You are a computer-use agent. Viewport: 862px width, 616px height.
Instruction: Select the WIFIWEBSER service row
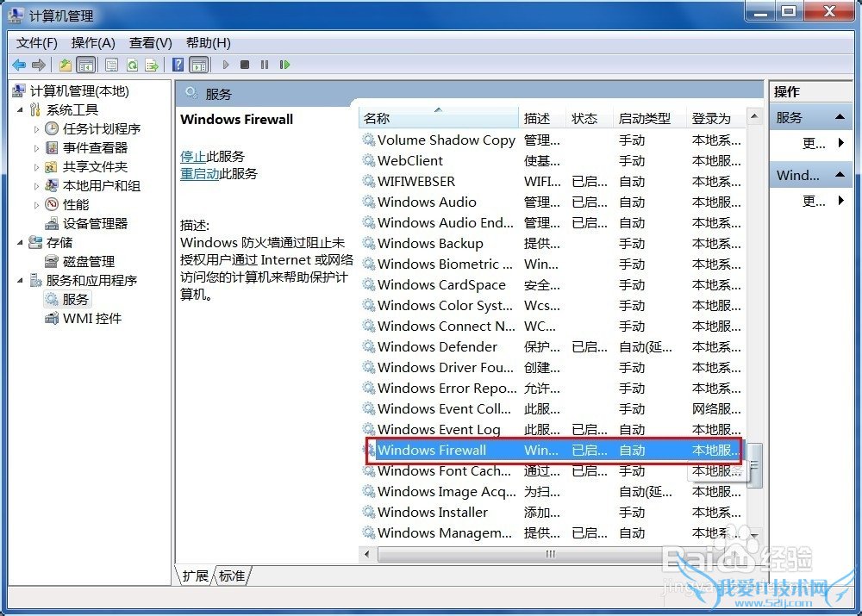[553, 181]
